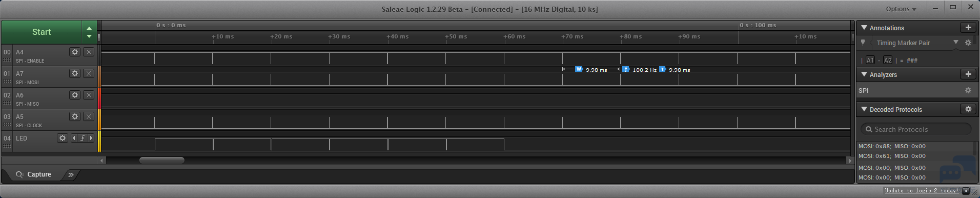
Task: Expand tabs with double chevron button
Action: pyautogui.click(x=71, y=174)
